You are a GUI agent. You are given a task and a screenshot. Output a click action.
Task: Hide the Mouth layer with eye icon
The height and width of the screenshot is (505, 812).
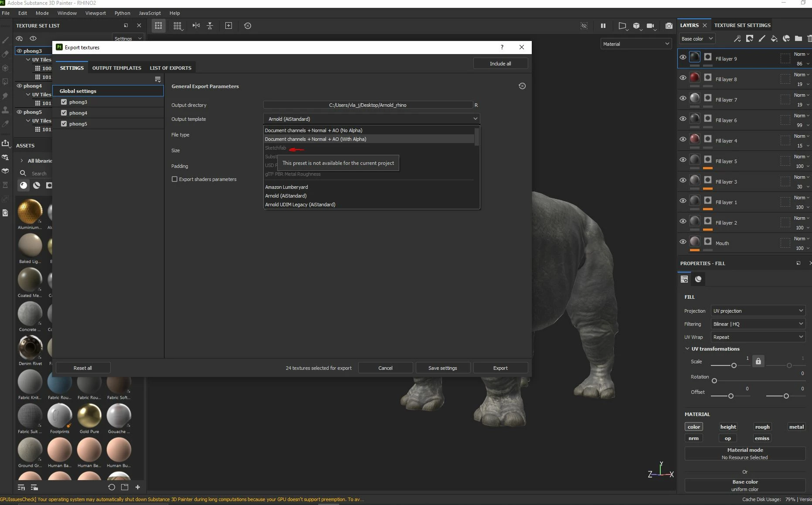pyautogui.click(x=683, y=242)
